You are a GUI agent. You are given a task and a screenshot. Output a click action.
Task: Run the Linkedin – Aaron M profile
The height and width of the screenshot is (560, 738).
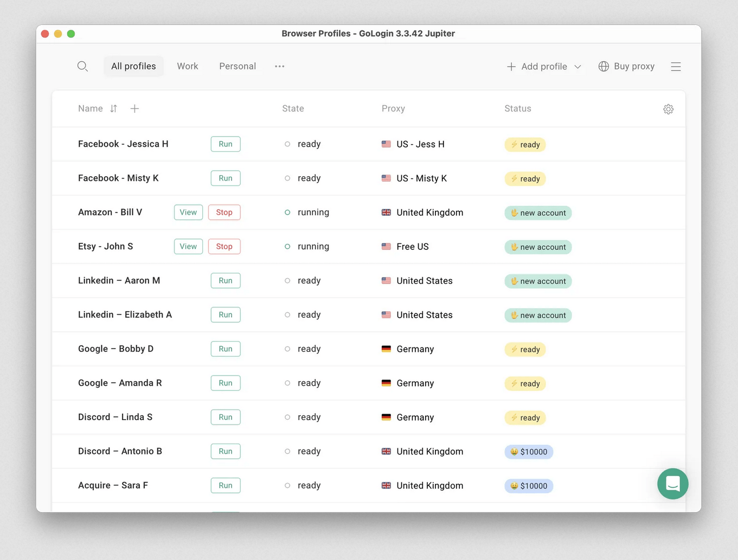tap(226, 281)
